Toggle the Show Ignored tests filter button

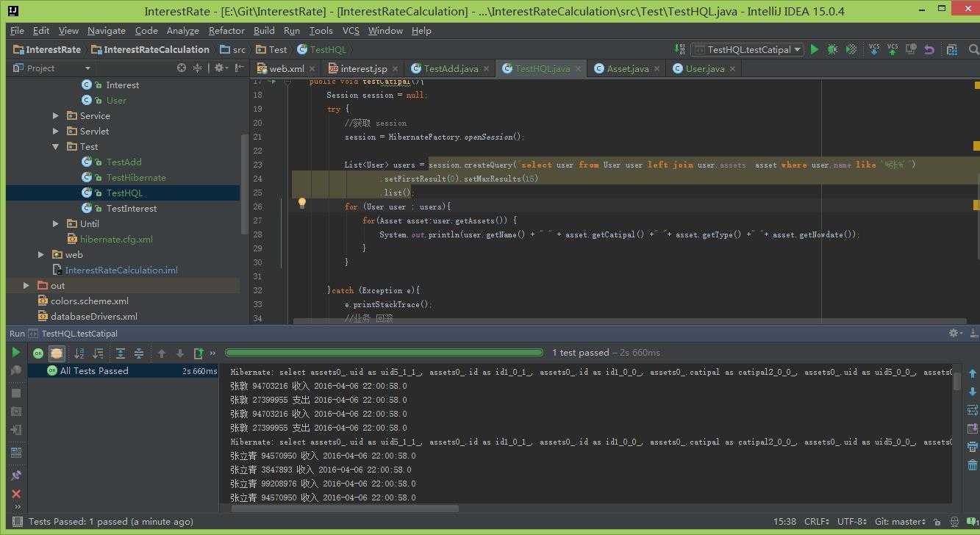pos(57,353)
